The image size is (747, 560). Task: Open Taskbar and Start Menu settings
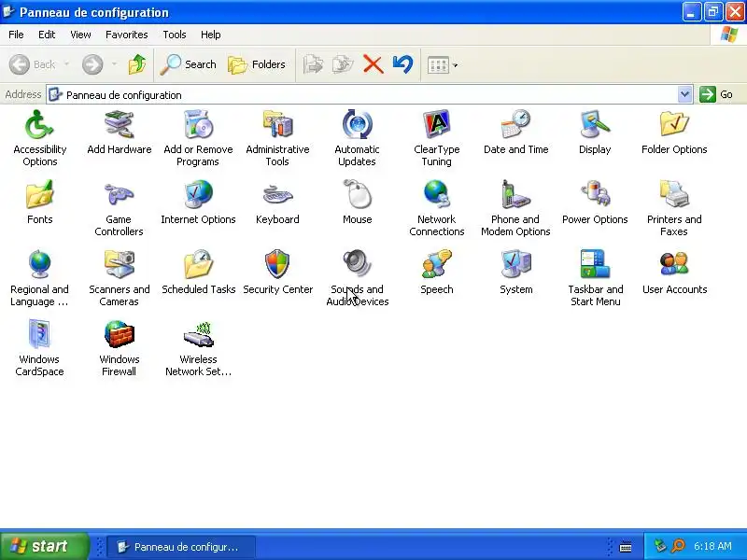[x=596, y=278]
